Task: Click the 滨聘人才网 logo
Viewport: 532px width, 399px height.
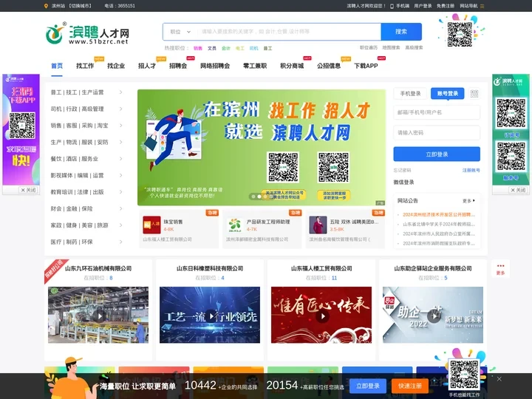Action: pyautogui.click(x=87, y=33)
